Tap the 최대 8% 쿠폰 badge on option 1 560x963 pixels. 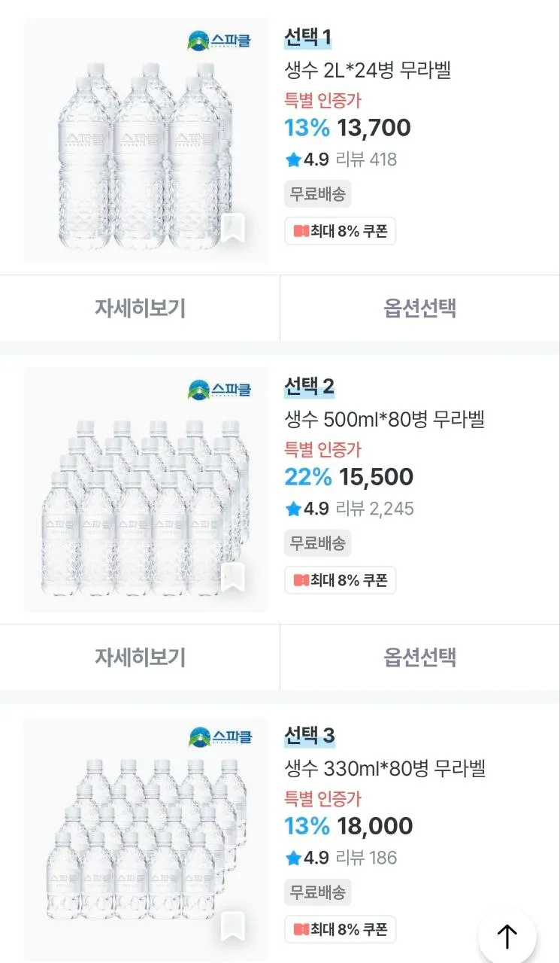(340, 231)
